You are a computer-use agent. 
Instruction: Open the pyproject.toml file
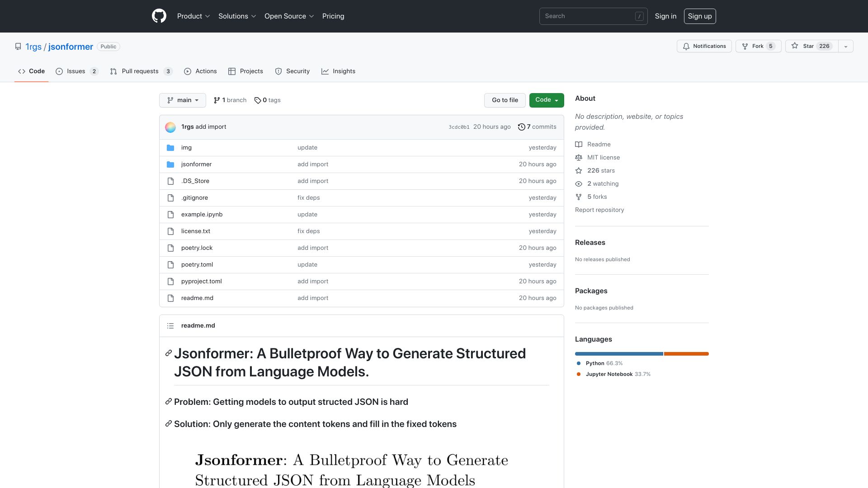pyautogui.click(x=201, y=282)
